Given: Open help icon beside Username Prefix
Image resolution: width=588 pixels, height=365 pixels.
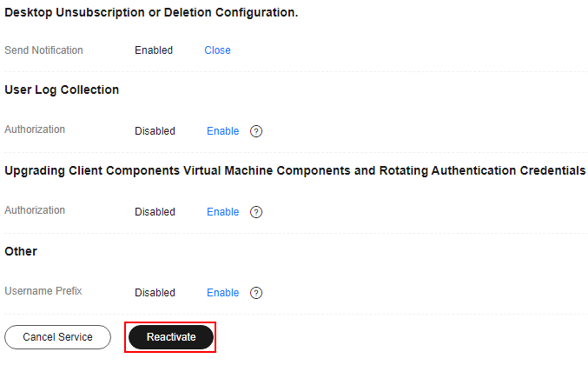Looking at the screenshot, I should point(256,293).
